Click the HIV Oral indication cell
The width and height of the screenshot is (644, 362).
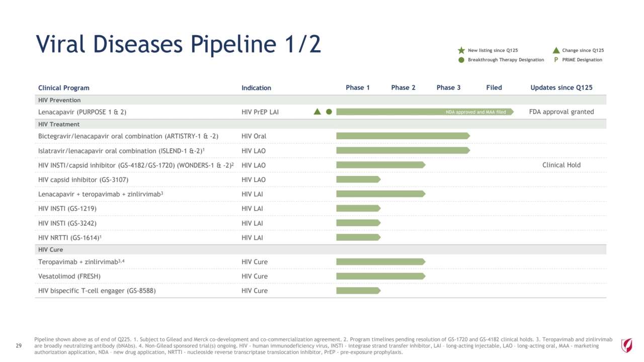pos(254,136)
